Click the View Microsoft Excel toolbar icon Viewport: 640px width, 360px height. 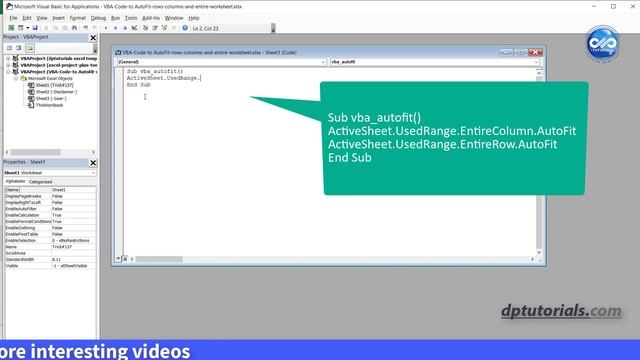point(11,28)
